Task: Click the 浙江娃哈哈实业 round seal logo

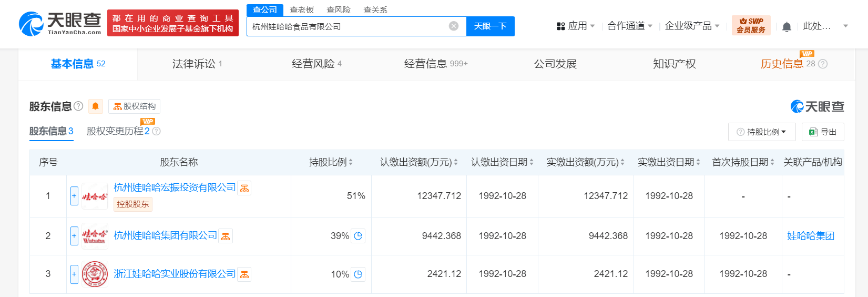Action: click(95, 274)
